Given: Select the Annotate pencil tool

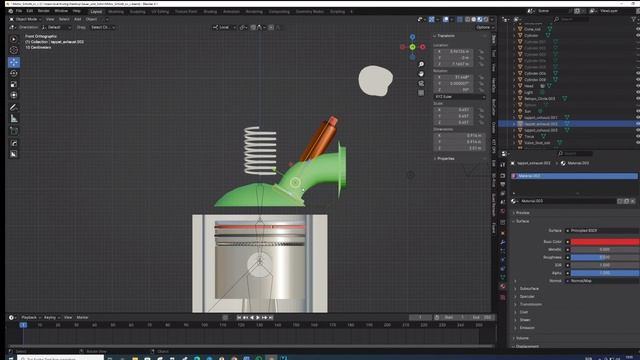Looking at the screenshot, I should (x=13, y=107).
